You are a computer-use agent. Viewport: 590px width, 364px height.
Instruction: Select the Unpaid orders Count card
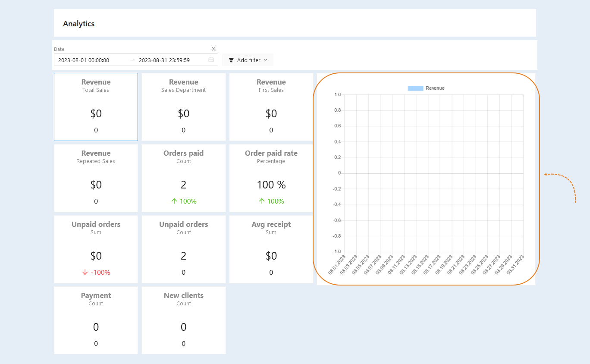pyautogui.click(x=184, y=249)
